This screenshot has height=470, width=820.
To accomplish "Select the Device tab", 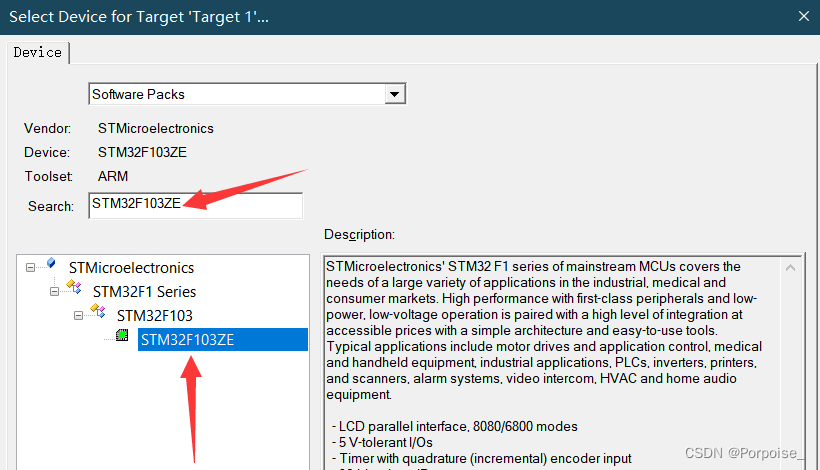I will [x=38, y=52].
